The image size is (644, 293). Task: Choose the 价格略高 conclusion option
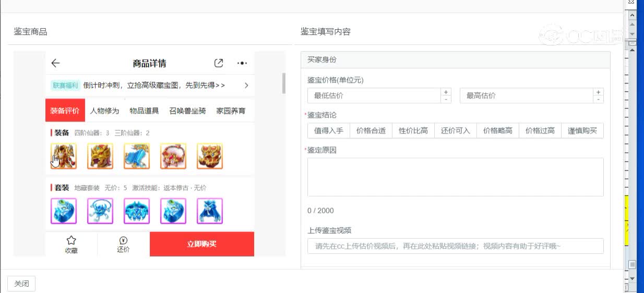498,131
